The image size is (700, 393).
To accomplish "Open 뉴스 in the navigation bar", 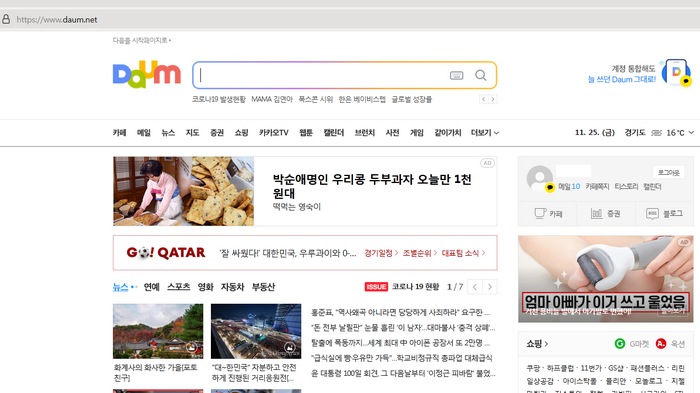I will point(168,133).
